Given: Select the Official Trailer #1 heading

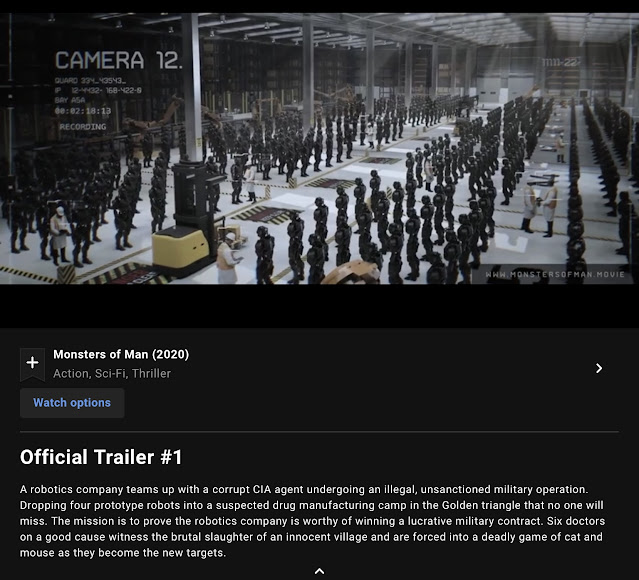Looking at the screenshot, I should click(x=101, y=457).
